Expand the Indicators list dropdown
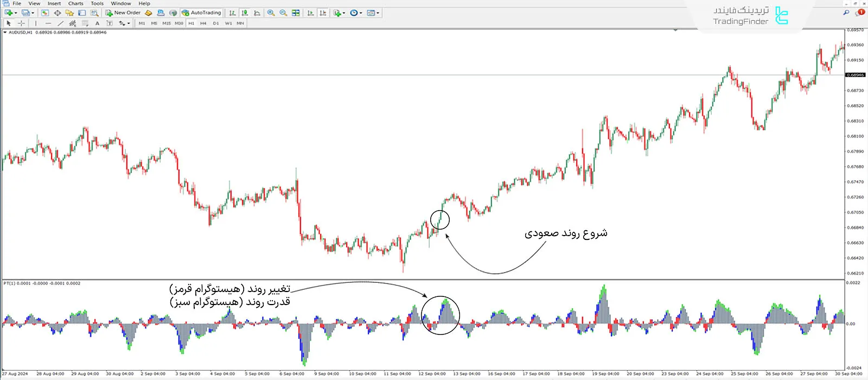 [344, 13]
